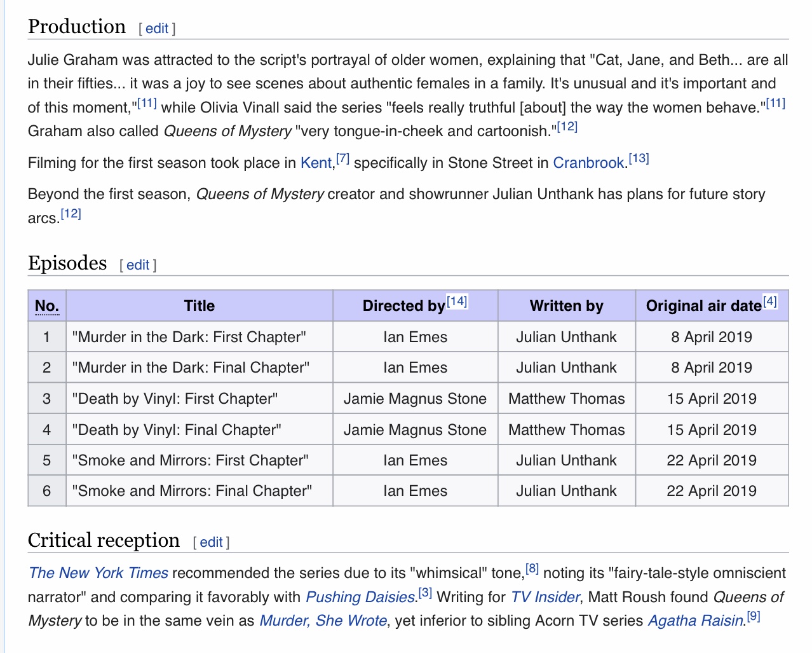The height and width of the screenshot is (653, 812).
Task: Follow citation [11] after 'women behave'
Action: click(x=776, y=103)
